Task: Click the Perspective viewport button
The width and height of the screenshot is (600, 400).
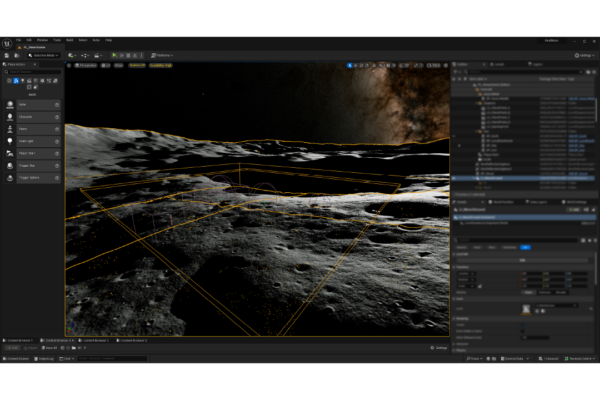Action: [88, 65]
